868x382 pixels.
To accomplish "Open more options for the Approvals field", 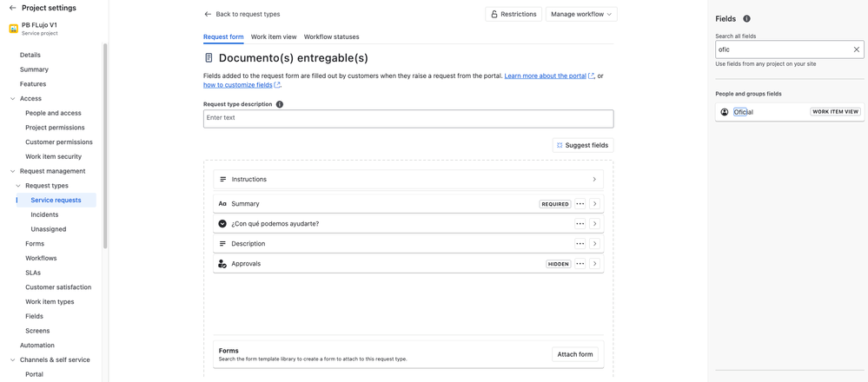I will (580, 264).
